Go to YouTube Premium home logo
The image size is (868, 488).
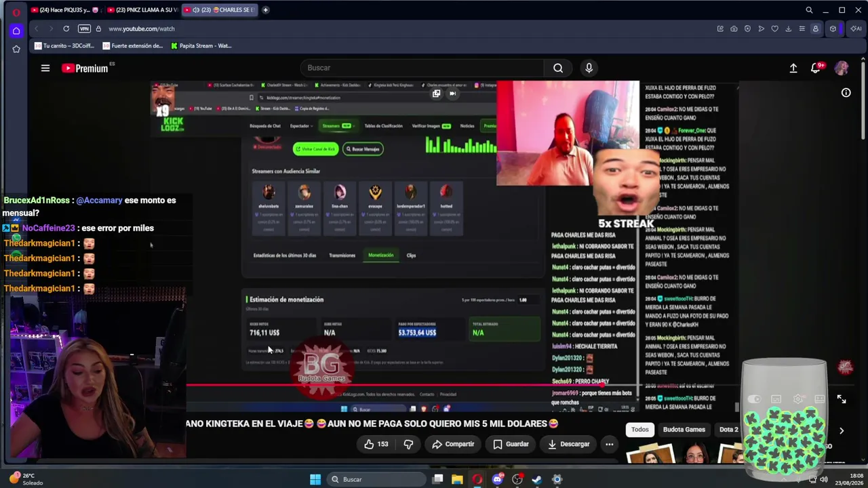coord(85,68)
